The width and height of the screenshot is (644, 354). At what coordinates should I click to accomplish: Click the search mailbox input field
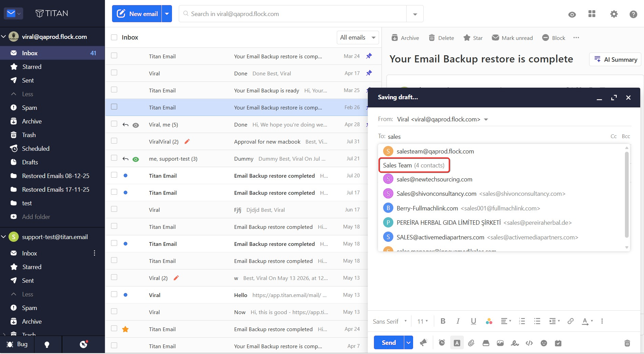[x=293, y=14]
